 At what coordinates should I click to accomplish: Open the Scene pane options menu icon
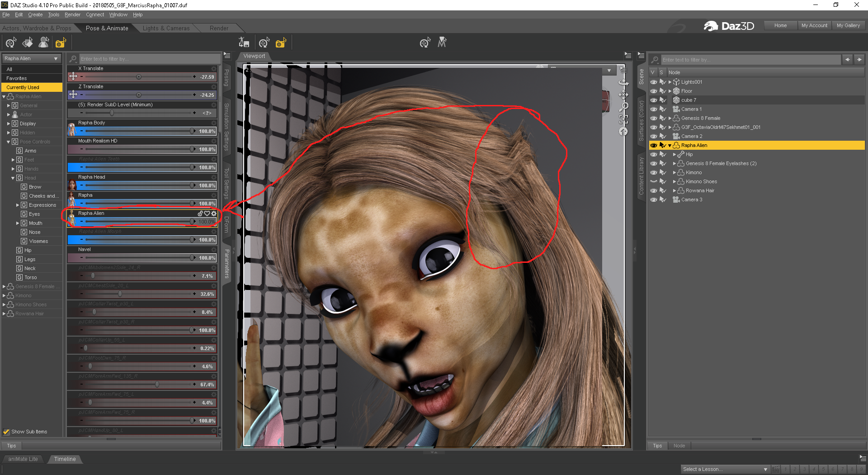click(x=641, y=56)
